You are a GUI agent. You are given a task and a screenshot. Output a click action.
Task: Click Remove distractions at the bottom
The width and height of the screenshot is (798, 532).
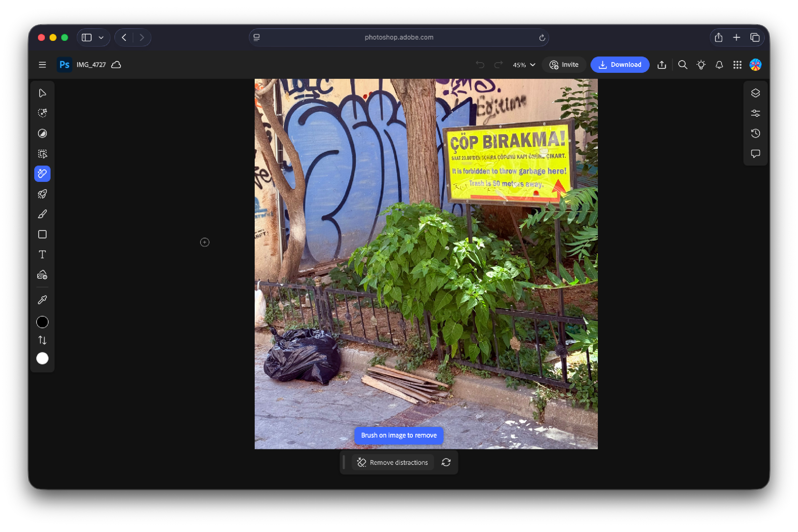tap(393, 462)
